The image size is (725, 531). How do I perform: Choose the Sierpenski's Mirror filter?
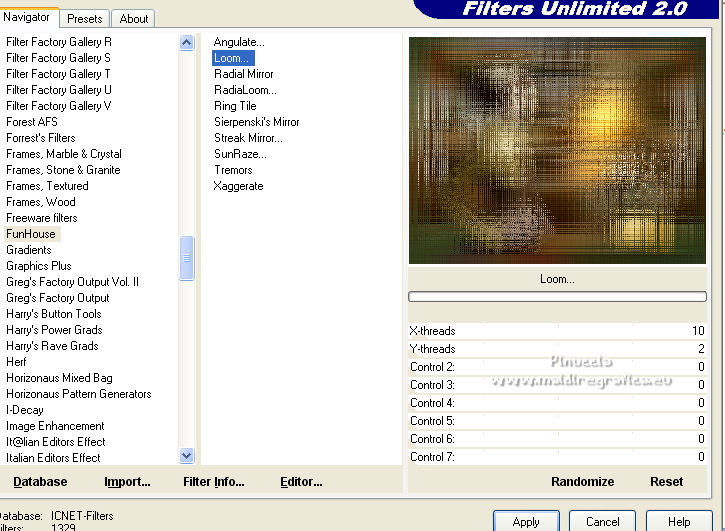(257, 122)
